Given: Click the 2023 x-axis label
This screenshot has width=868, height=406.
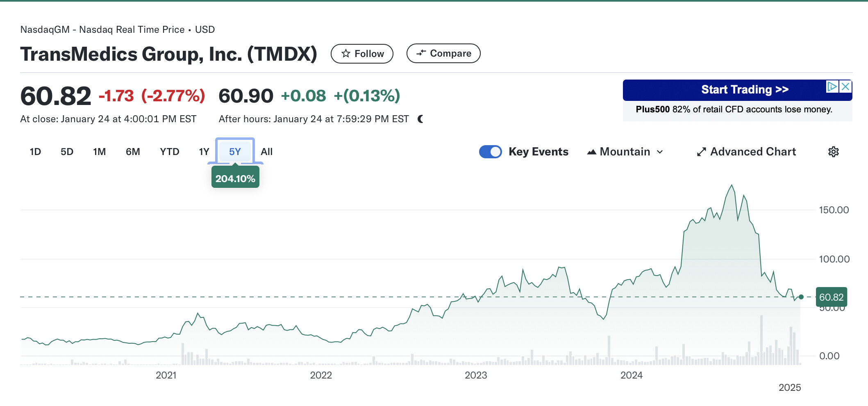Looking at the screenshot, I should [476, 375].
